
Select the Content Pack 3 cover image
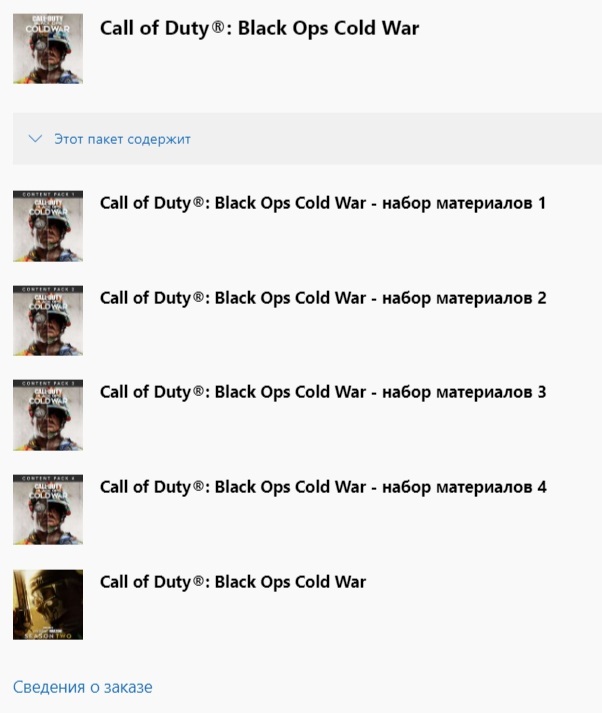click(x=48, y=415)
